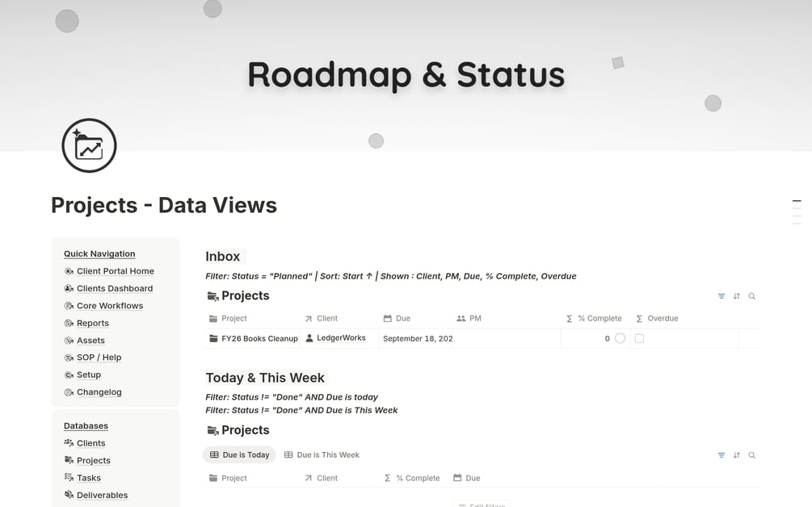This screenshot has height=507, width=812.
Task: Switch to Due is This Week tab
Action: click(322, 455)
